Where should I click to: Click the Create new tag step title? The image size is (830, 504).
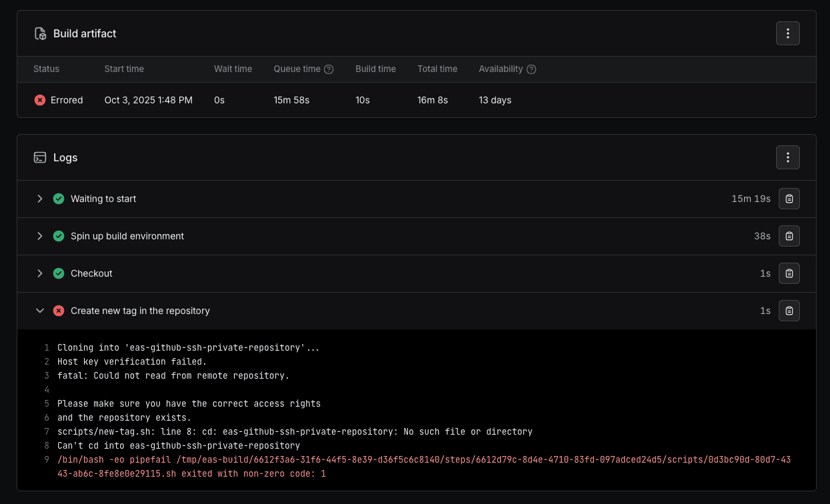140,311
